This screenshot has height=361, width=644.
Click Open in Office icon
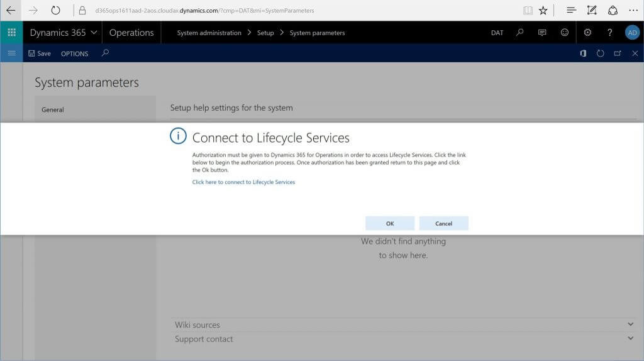click(583, 53)
